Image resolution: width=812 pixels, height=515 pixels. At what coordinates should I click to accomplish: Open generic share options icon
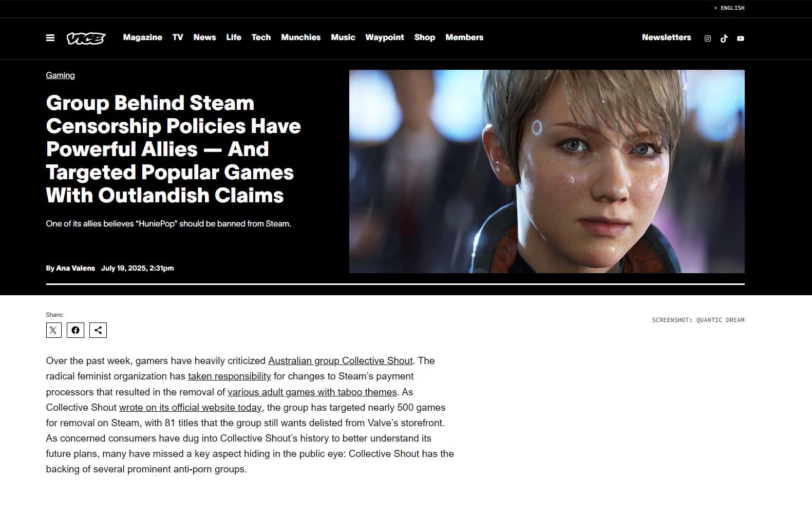coord(98,330)
